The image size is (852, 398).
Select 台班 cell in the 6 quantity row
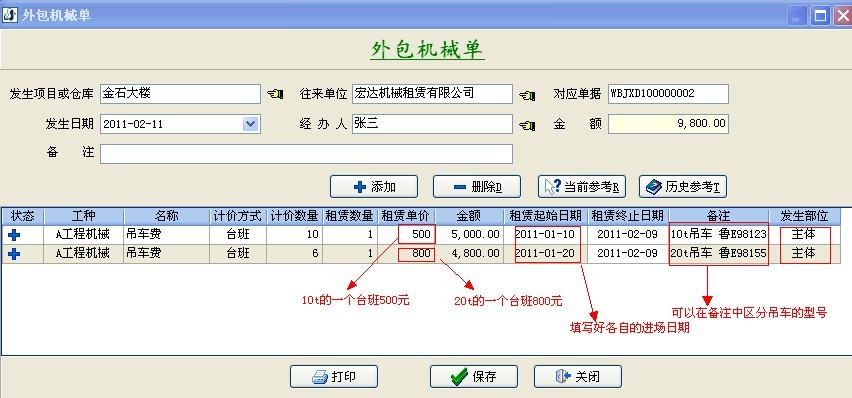239,253
